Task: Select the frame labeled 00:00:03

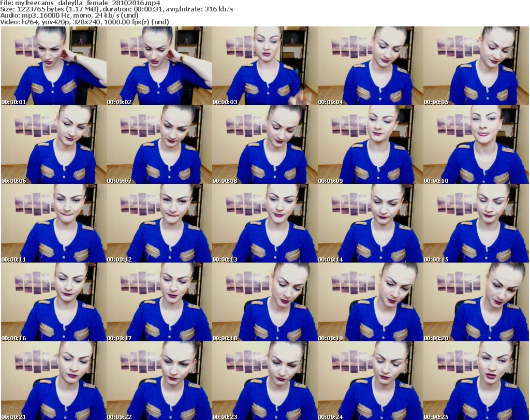Action: click(x=264, y=66)
